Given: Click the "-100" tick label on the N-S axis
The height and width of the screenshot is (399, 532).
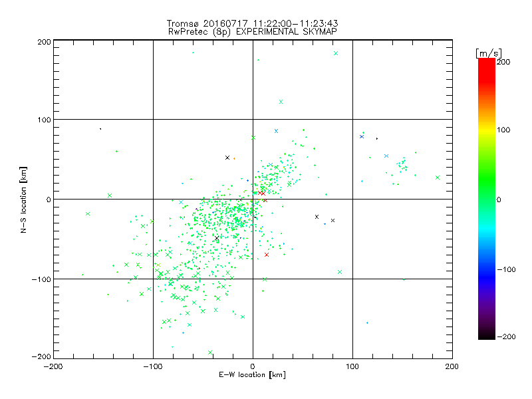Looking at the screenshot, I should [x=41, y=279].
